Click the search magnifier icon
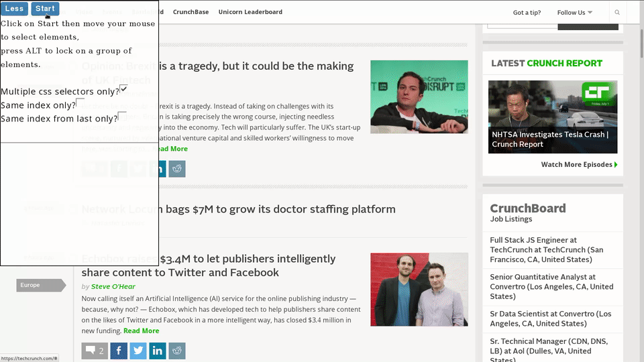Image resolution: width=644 pixels, height=362 pixels. (x=617, y=12)
